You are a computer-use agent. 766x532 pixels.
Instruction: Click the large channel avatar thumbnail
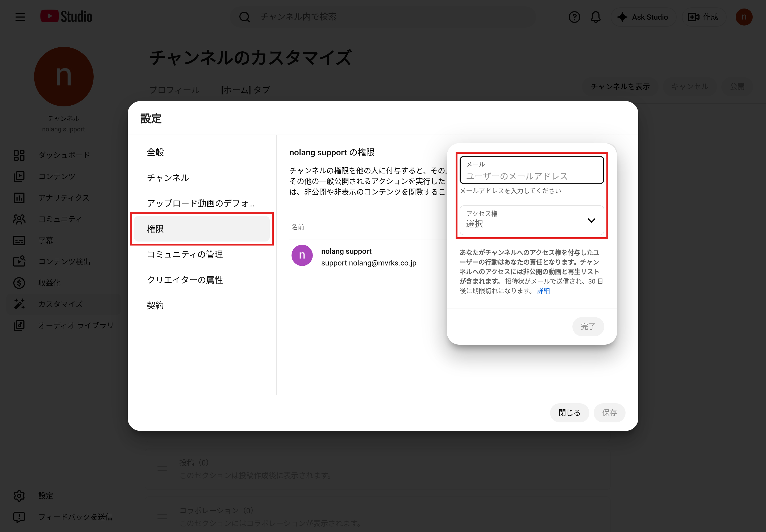click(64, 76)
